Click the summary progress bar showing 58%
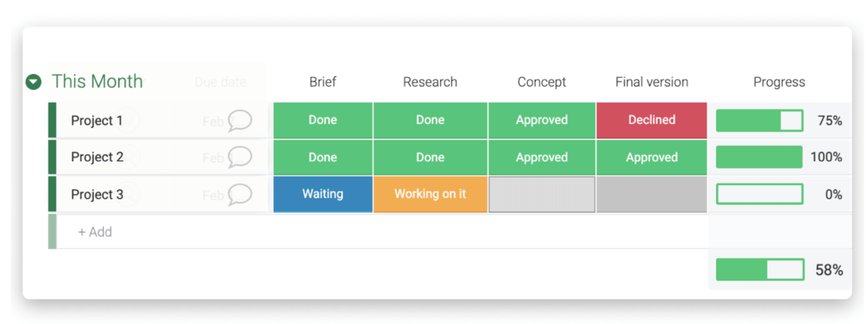The height and width of the screenshot is (324, 868). [760, 270]
